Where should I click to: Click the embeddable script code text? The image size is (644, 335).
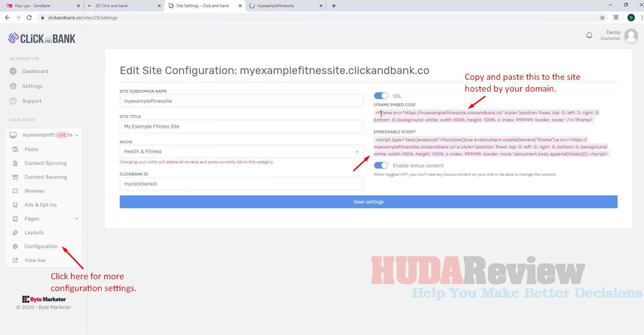[491, 147]
